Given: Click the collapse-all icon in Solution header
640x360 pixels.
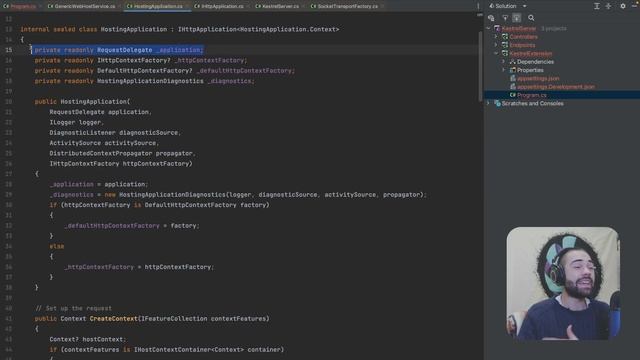Looking at the screenshot, I should 609,6.
